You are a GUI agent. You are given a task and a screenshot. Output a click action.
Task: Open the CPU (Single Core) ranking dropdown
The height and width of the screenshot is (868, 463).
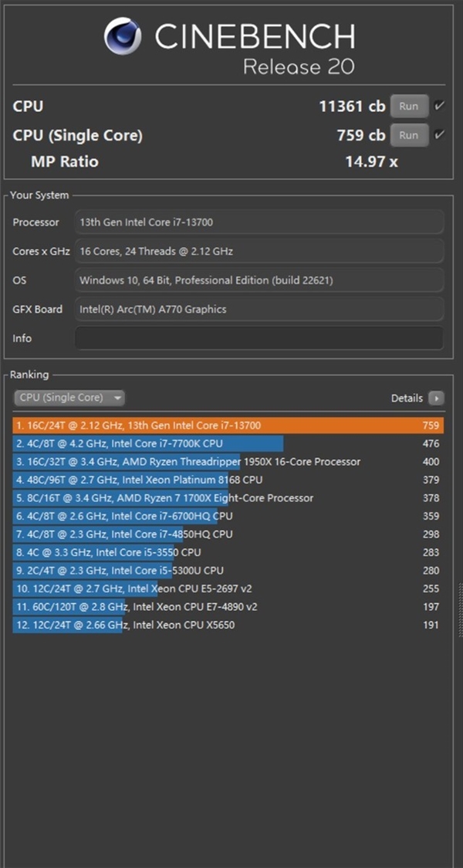pos(69,398)
